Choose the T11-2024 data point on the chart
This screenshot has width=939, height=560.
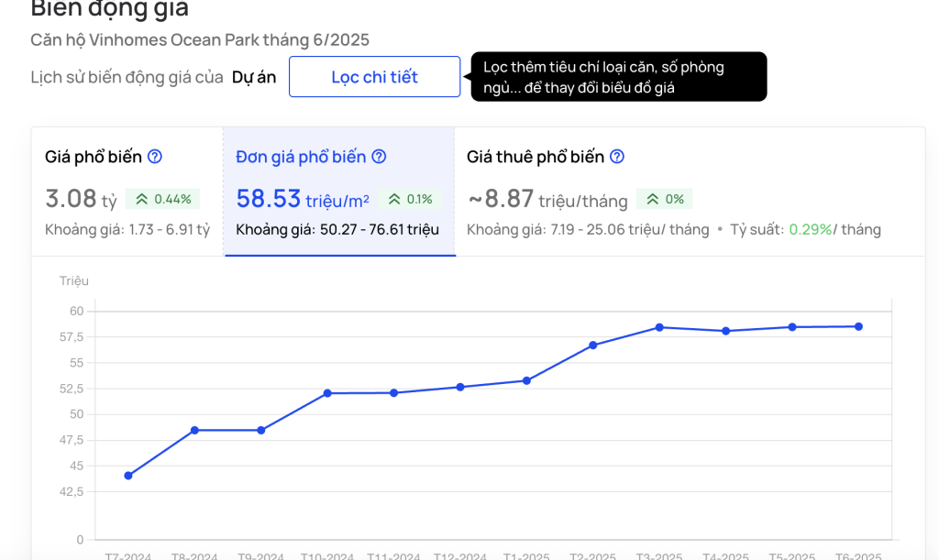(394, 393)
